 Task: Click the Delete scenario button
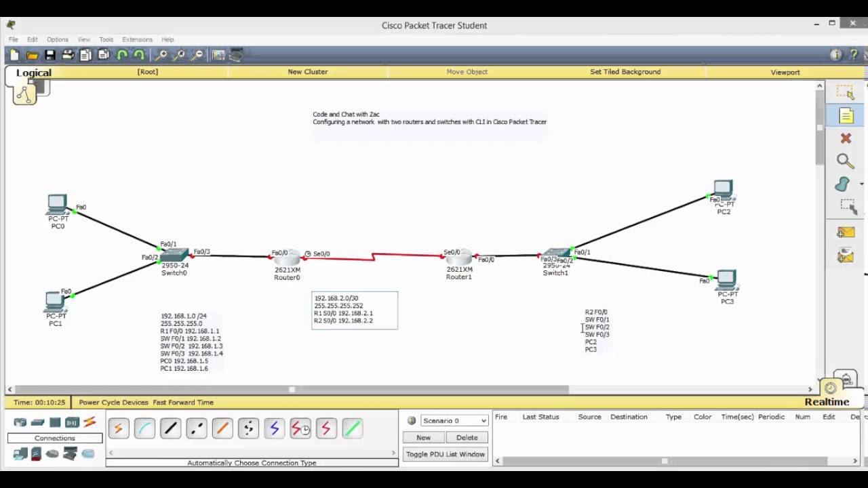click(467, 437)
